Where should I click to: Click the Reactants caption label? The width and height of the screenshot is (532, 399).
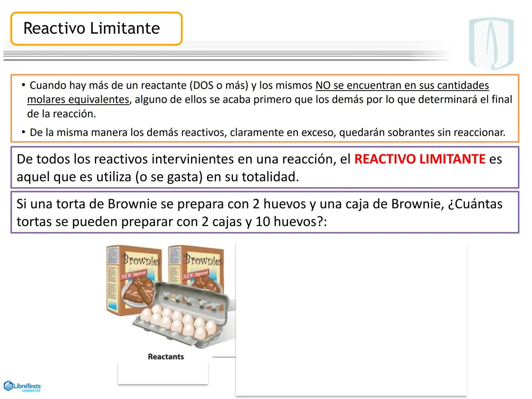[x=166, y=357]
